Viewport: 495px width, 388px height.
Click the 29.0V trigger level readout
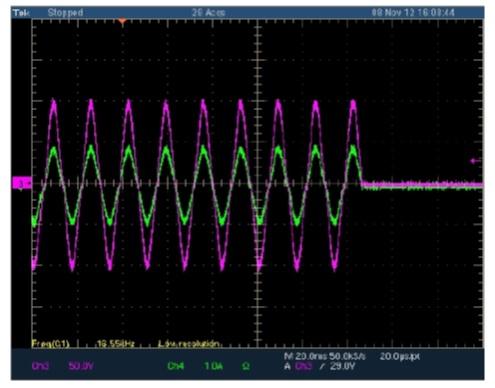click(x=342, y=366)
